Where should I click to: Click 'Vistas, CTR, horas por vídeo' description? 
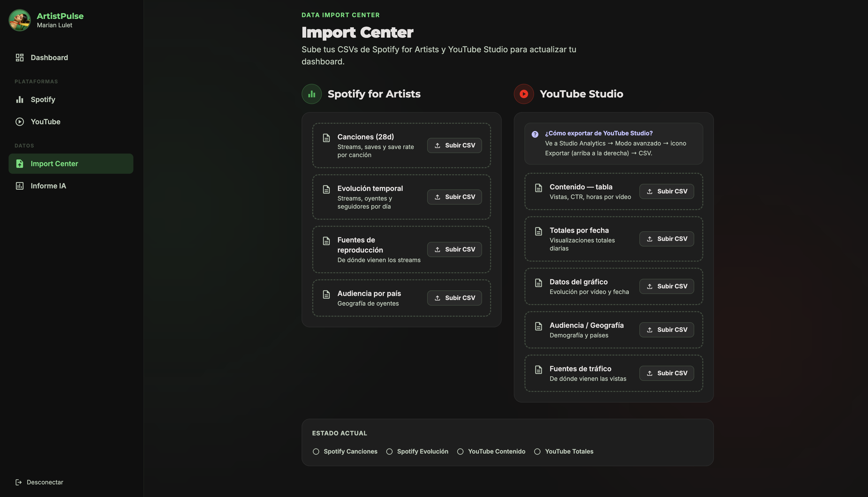590,197
